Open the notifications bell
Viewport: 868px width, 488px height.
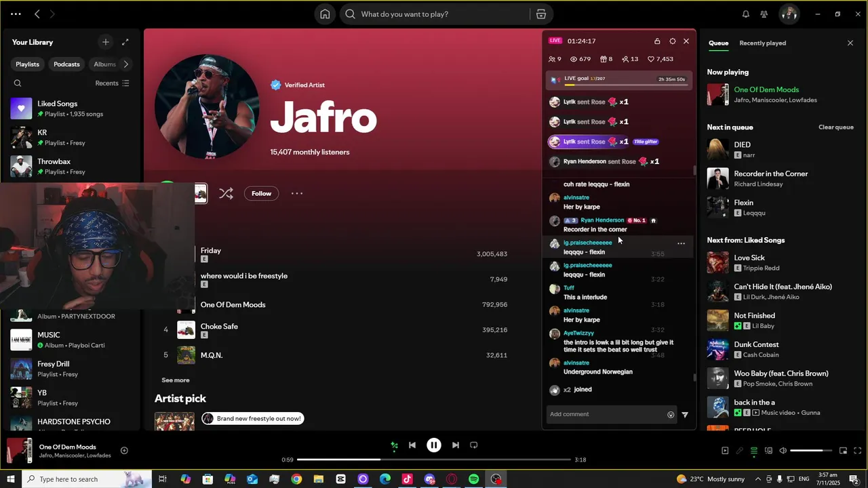[746, 14]
